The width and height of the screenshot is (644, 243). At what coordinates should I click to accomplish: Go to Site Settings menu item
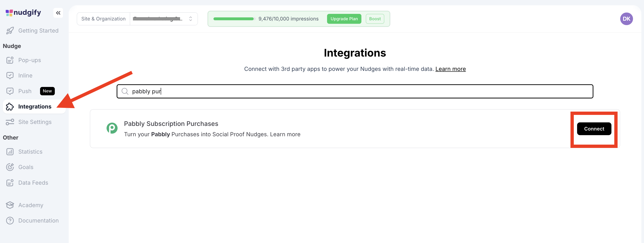(35, 122)
